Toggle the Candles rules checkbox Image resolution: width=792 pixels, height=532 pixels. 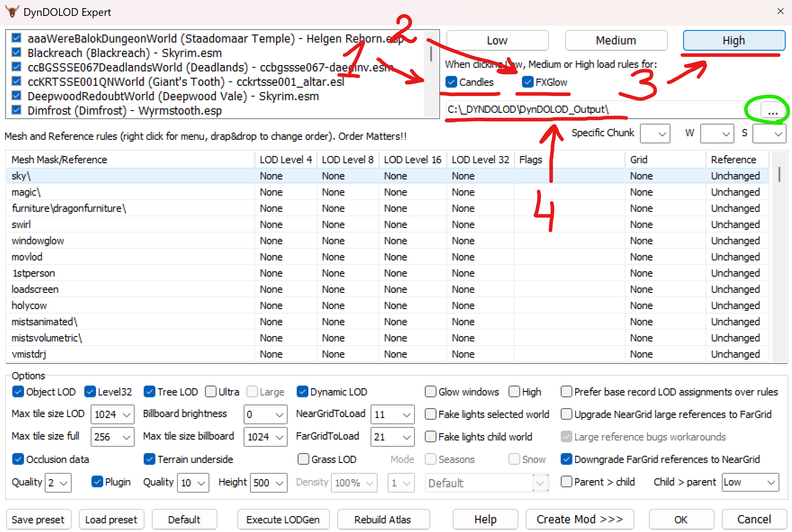(x=451, y=82)
